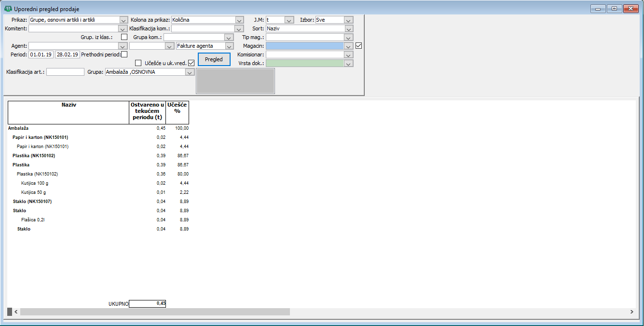644x326 pixels.
Task: Click the horizontal scrollbar left arrow
Action: click(x=15, y=312)
